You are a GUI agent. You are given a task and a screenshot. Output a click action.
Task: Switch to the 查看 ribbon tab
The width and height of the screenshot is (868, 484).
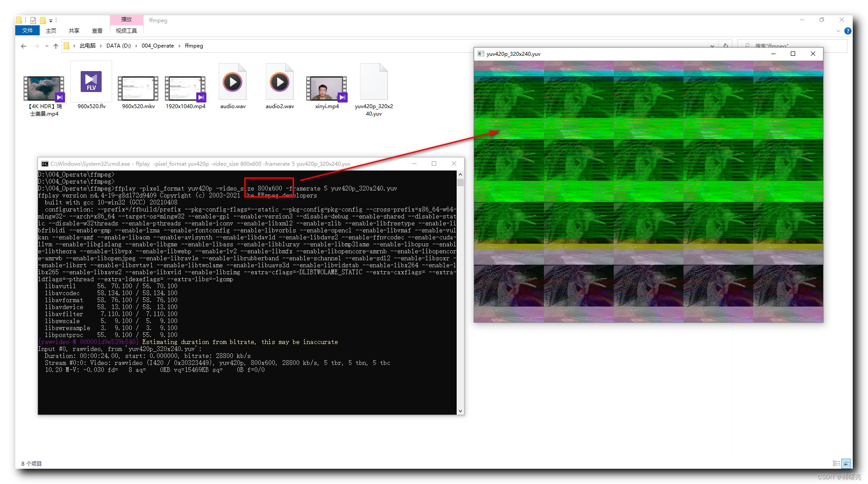pyautogui.click(x=97, y=31)
